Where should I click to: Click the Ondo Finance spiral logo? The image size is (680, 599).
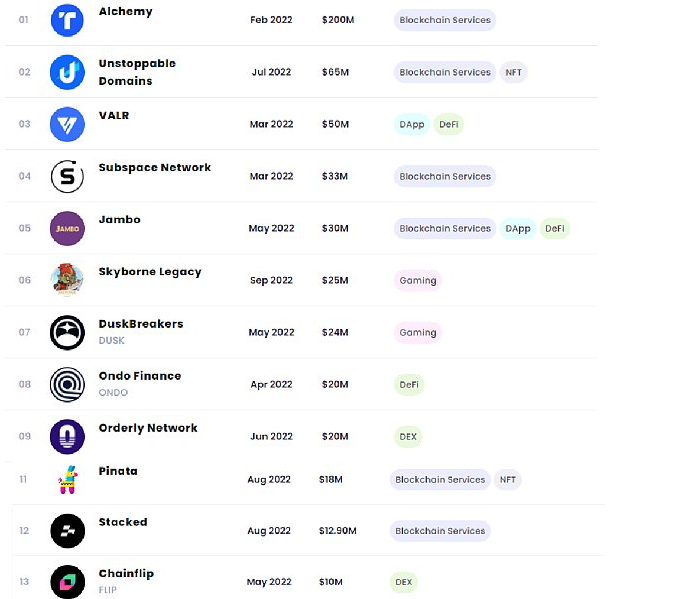point(67,384)
